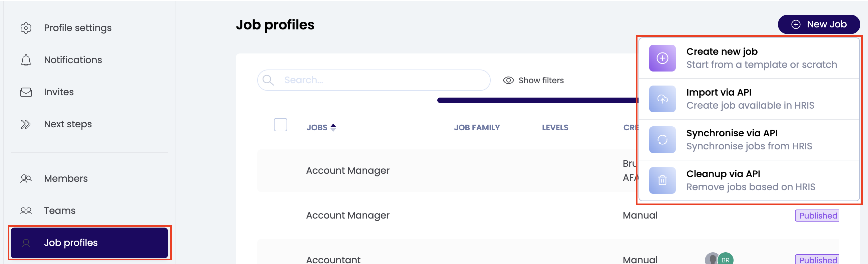868x264 pixels.
Task: Click the Next steps double-chevron icon
Action: [26, 124]
